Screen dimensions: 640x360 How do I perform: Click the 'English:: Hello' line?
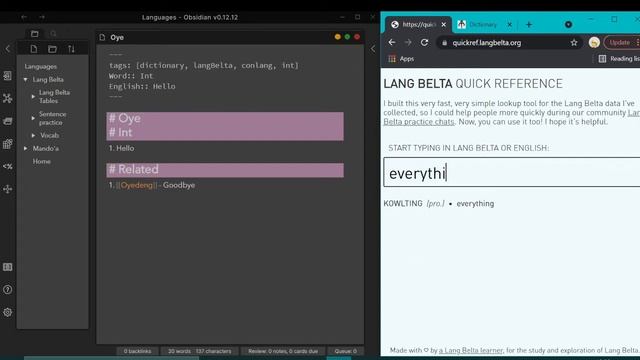pyautogui.click(x=142, y=87)
